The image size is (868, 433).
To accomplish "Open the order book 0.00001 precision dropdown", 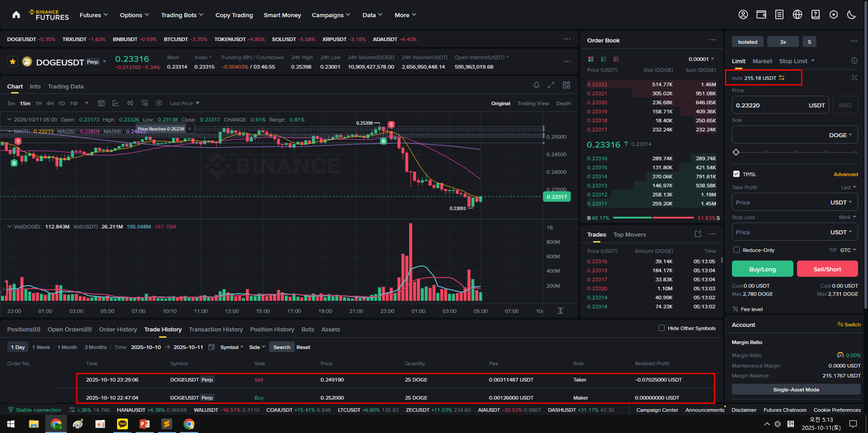I will [701, 59].
